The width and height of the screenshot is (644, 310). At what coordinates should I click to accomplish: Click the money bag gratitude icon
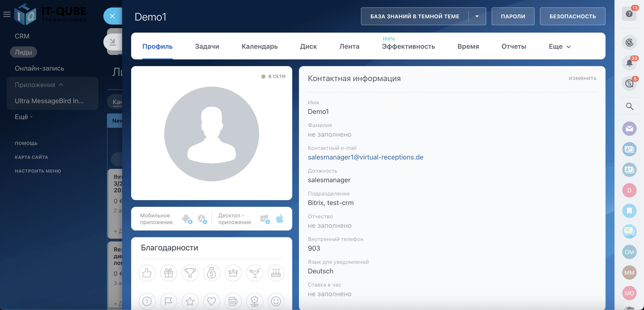pos(211,273)
